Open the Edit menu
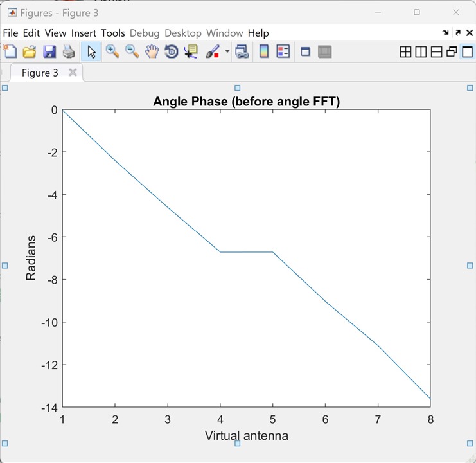The width and height of the screenshot is (476, 463). tap(31, 33)
